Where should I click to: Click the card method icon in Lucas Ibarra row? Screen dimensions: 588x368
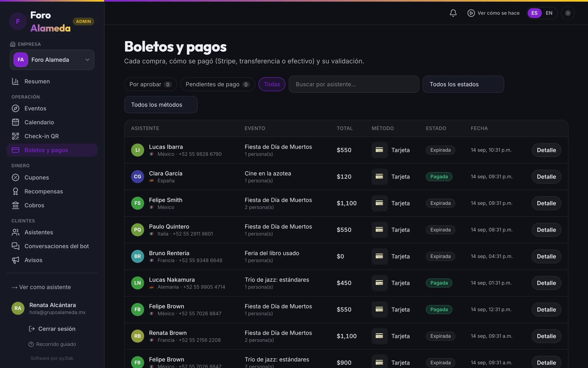point(379,150)
